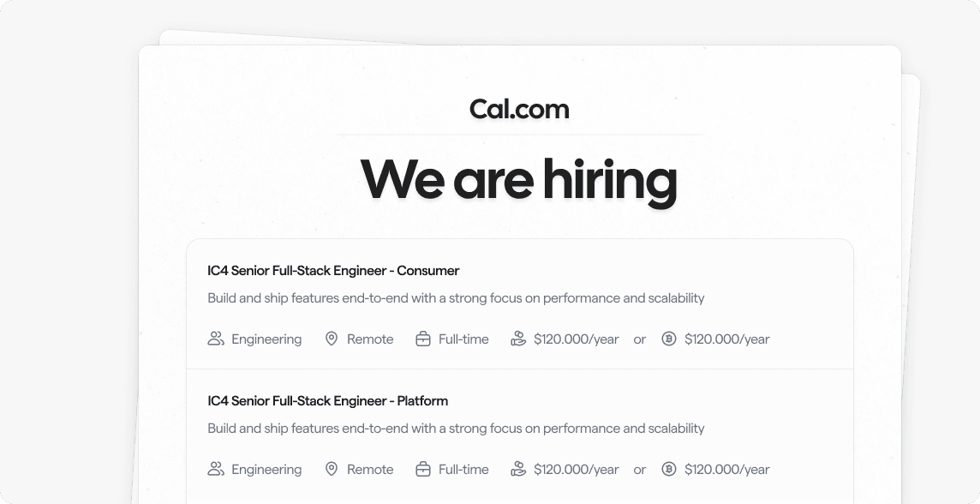
Task: Click the We are hiring heading
Action: tap(519, 181)
